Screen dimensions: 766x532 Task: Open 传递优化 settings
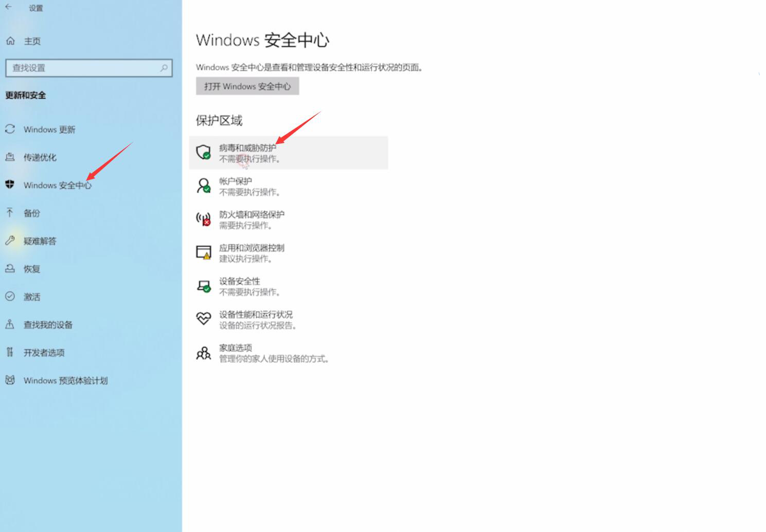click(40, 157)
